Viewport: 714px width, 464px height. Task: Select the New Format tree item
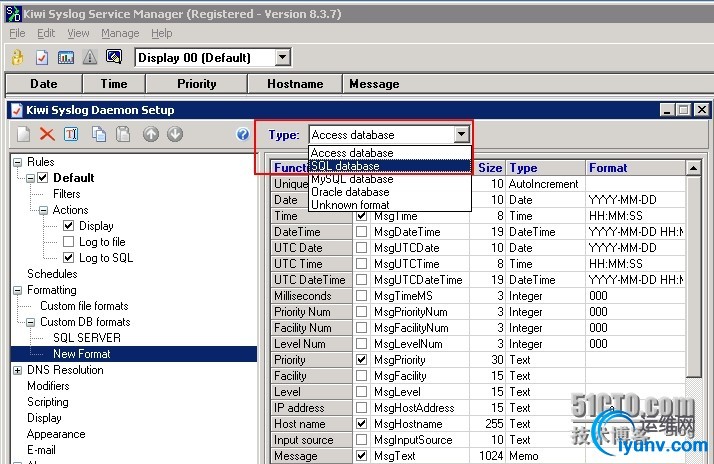coord(82,354)
